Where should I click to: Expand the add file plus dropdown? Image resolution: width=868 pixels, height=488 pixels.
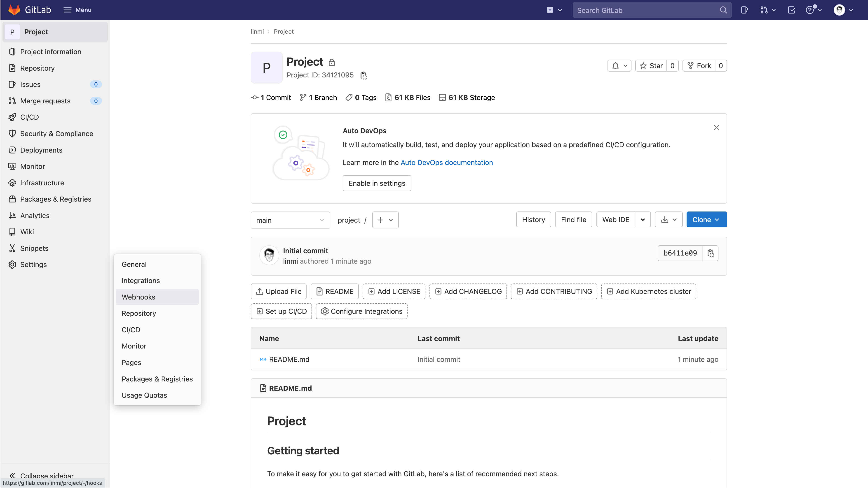[x=385, y=220]
